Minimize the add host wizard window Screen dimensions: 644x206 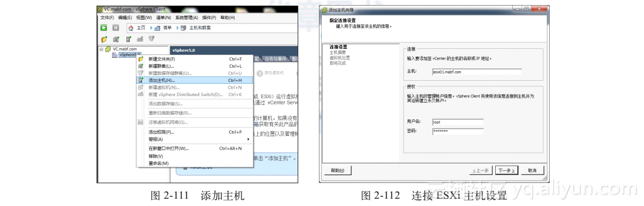click(517, 8)
